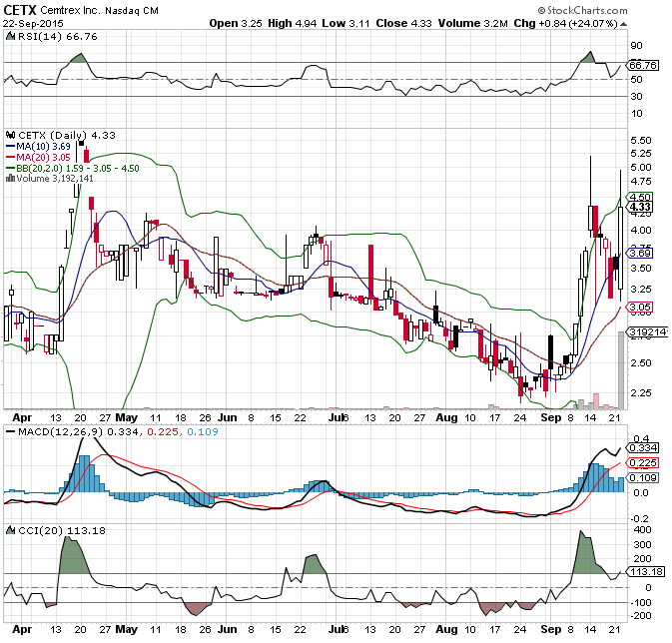Click the Volume 3,192,141 legend text
Image resolution: width=672 pixels, height=643 pixels.
point(55,179)
